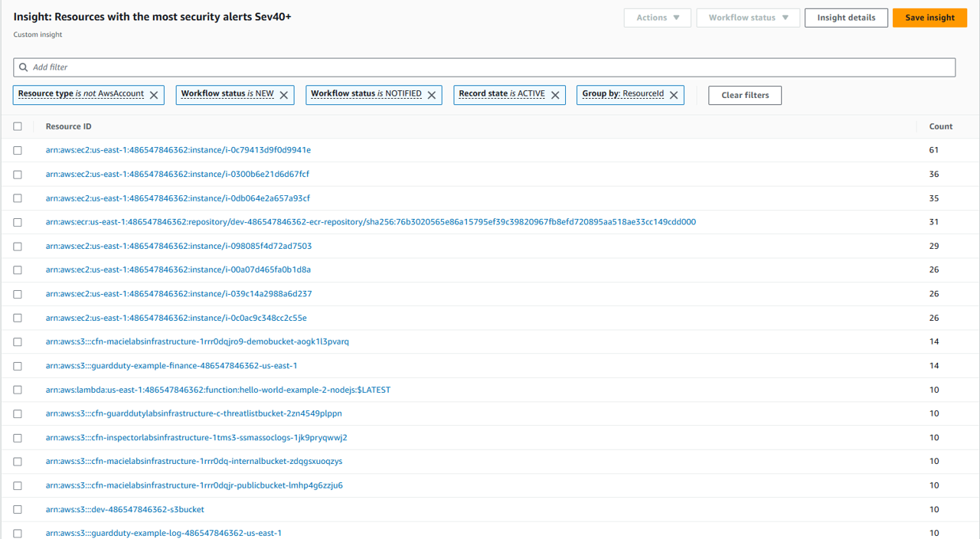Remove the Group by ResourceId filter
This screenshot has width=980, height=539.
coord(674,95)
